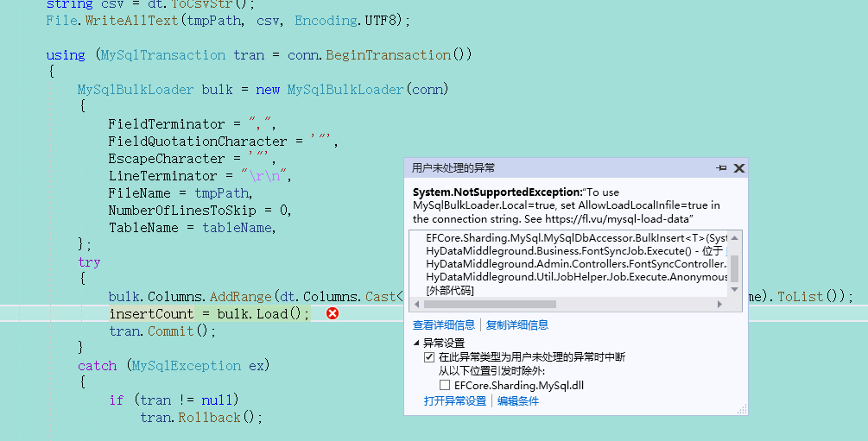868x441 pixels.
Task: Click the horizontal scroll left arrow
Action: pyautogui.click(x=415, y=304)
